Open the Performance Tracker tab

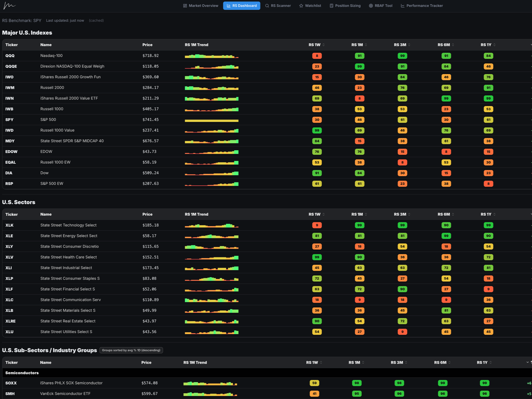click(422, 6)
